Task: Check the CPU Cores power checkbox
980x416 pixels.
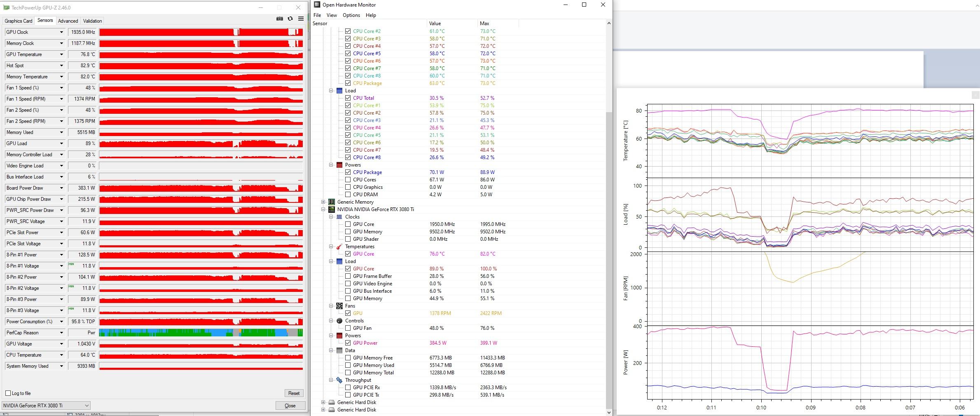Action: 348,180
